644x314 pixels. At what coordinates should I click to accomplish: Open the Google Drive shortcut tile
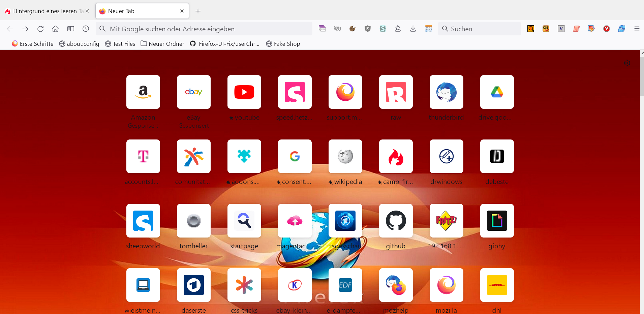click(497, 92)
